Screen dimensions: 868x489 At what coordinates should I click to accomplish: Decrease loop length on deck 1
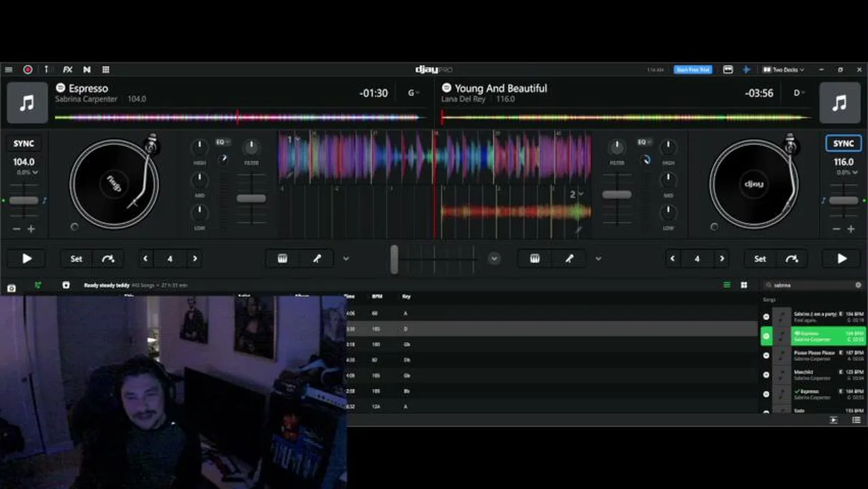pos(145,259)
